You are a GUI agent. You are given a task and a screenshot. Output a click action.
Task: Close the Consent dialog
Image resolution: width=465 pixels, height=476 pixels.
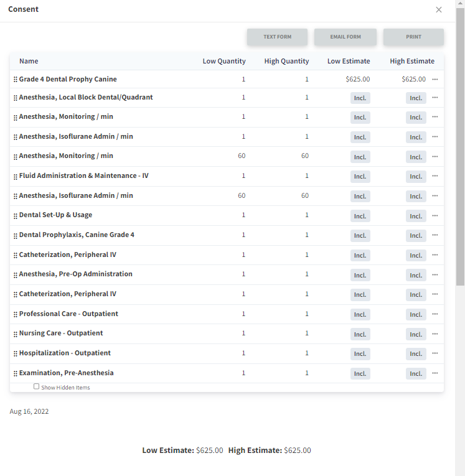tap(439, 10)
